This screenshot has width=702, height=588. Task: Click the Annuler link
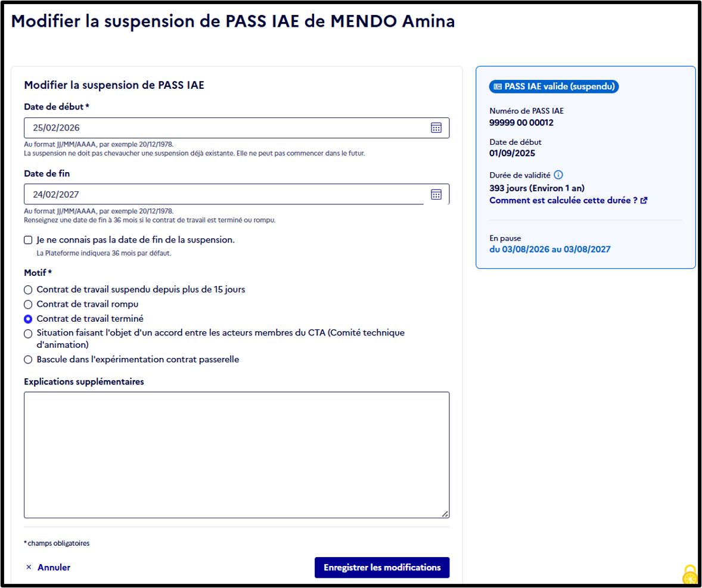[54, 567]
